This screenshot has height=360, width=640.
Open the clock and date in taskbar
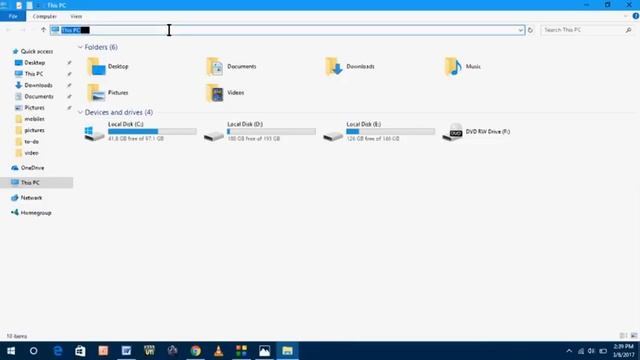coord(624,351)
